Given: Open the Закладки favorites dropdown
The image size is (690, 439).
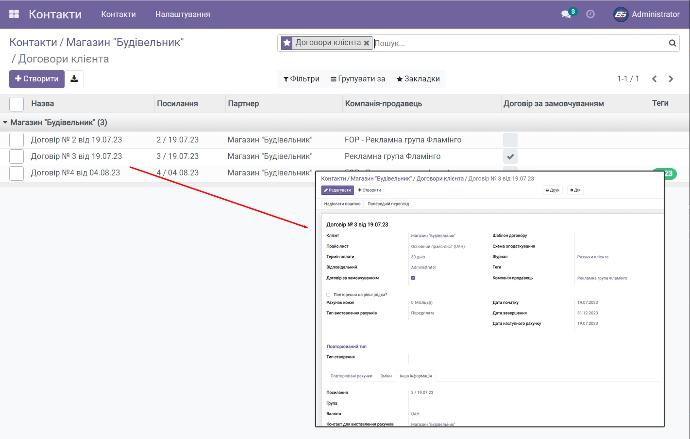Looking at the screenshot, I should coord(418,79).
